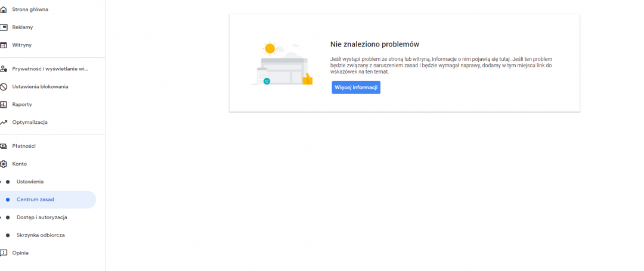Viewport: 644px width, 271px height.
Task: Click the Prywatność i wyświetlanie icon
Action: (3, 69)
